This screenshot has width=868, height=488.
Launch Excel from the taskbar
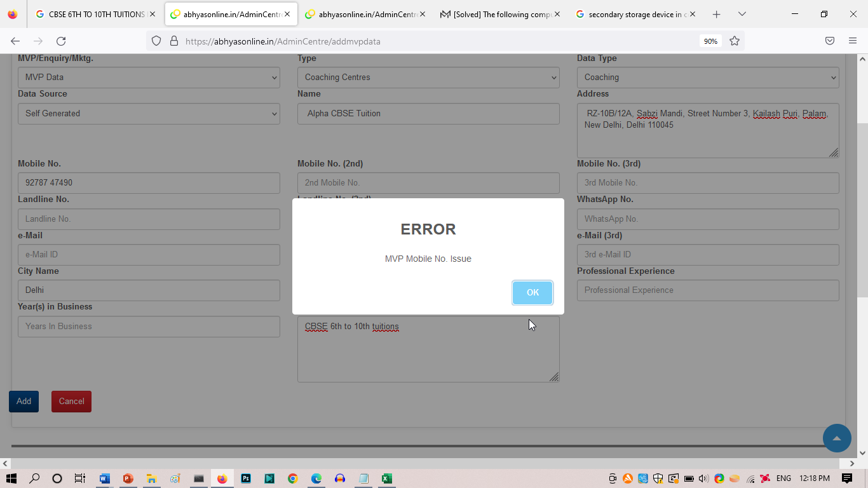click(386, 478)
